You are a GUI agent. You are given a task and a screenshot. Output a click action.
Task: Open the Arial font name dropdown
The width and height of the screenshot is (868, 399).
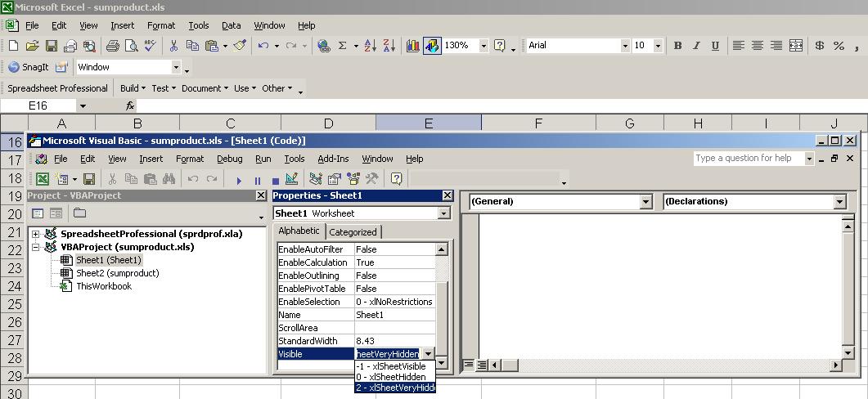tap(625, 46)
